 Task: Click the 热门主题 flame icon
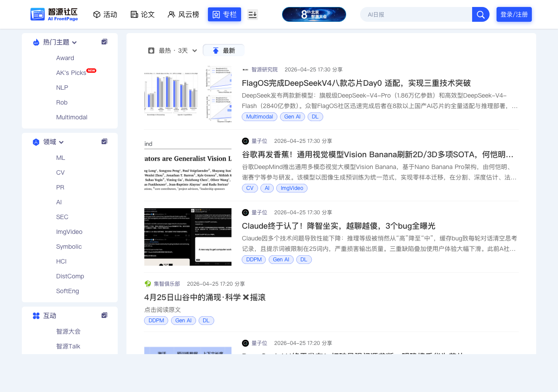36,42
